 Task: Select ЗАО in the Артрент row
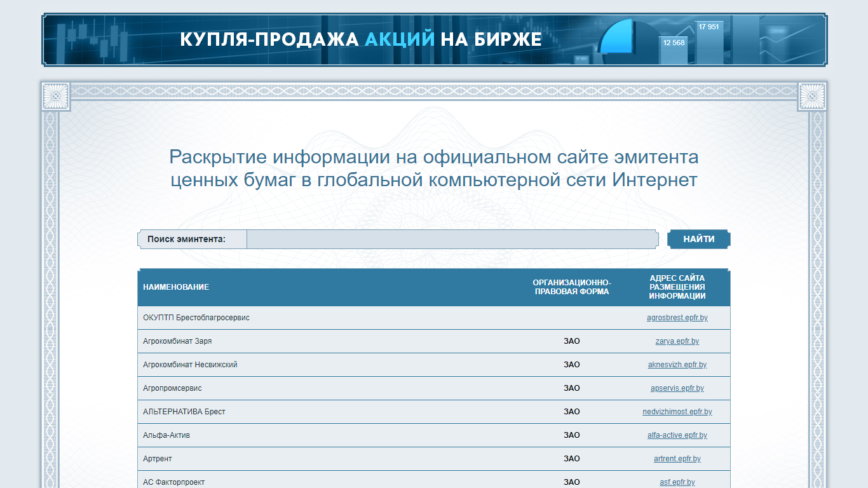point(572,459)
